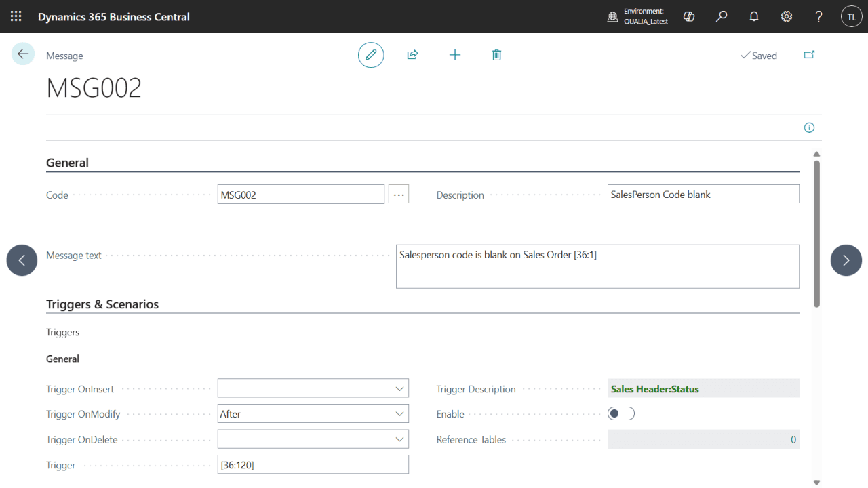
Task: Click the Trigger OnModify label
Action: pyautogui.click(x=83, y=414)
